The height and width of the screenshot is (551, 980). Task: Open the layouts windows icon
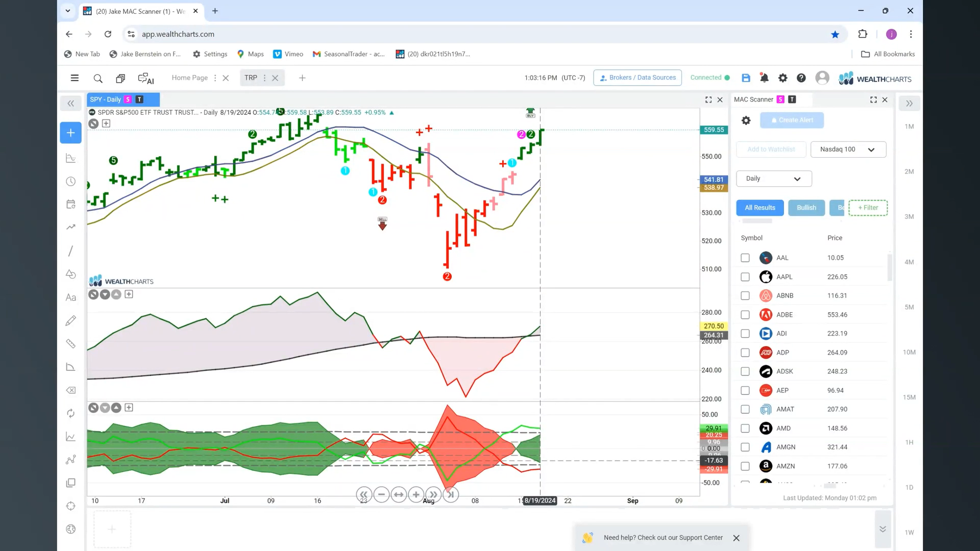click(120, 78)
